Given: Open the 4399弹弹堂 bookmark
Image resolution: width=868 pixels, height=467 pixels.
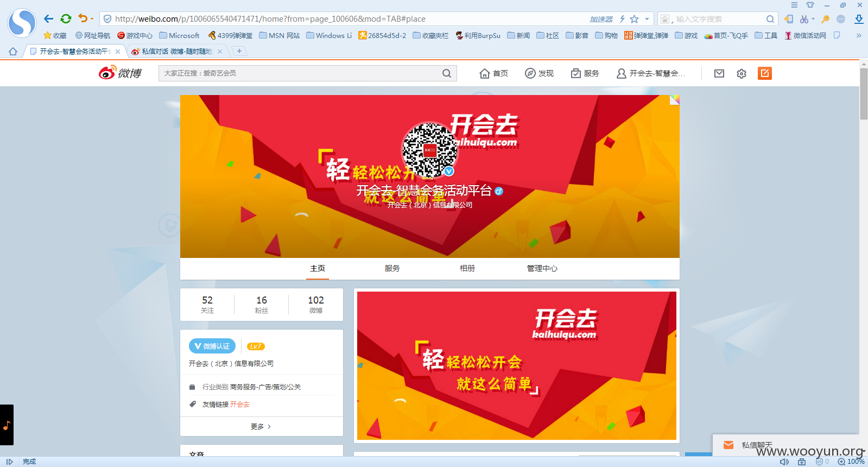Looking at the screenshot, I should 230,35.
